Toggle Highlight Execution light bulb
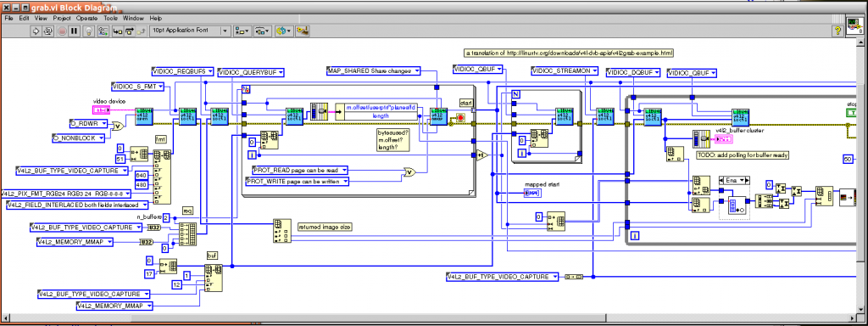This screenshot has height=326, width=868. tap(88, 31)
